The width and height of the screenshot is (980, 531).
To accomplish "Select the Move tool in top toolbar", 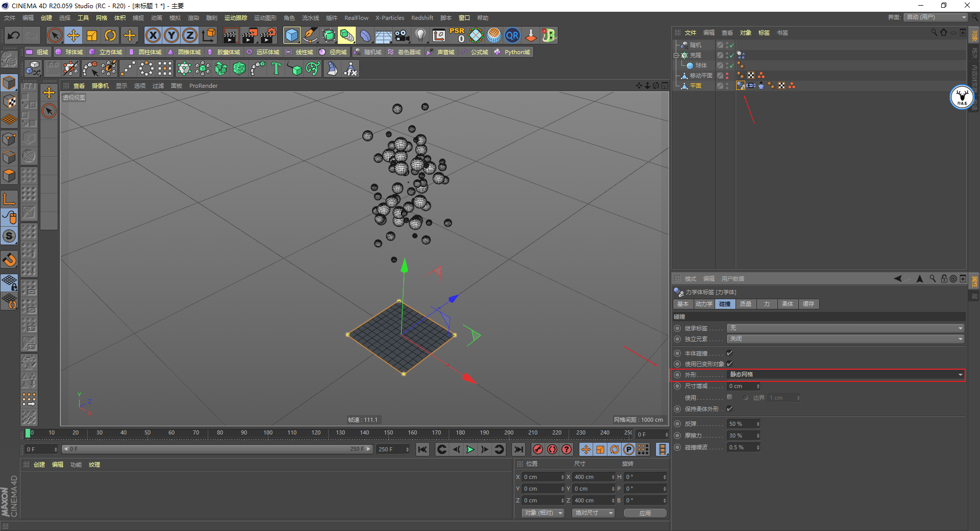I will 73,35.
